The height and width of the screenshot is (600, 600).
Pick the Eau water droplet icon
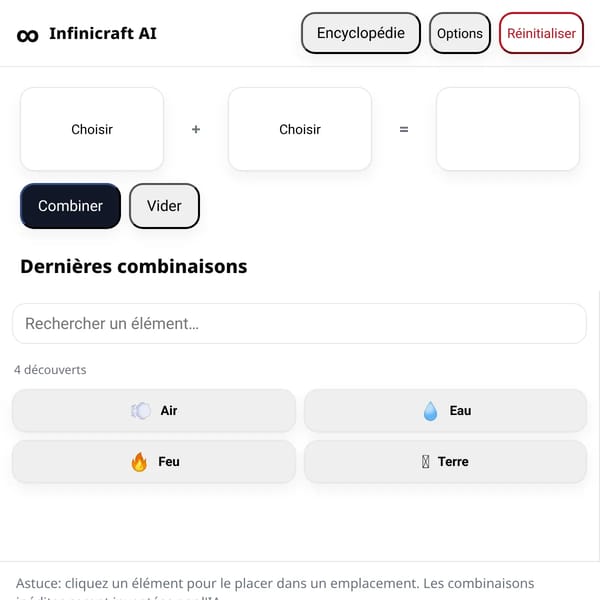(430, 411)
